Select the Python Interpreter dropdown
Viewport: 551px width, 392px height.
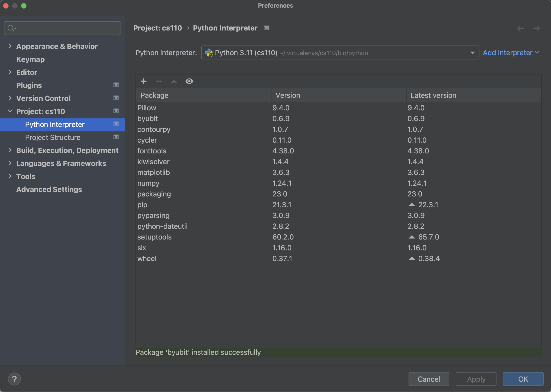pos(340,53)
